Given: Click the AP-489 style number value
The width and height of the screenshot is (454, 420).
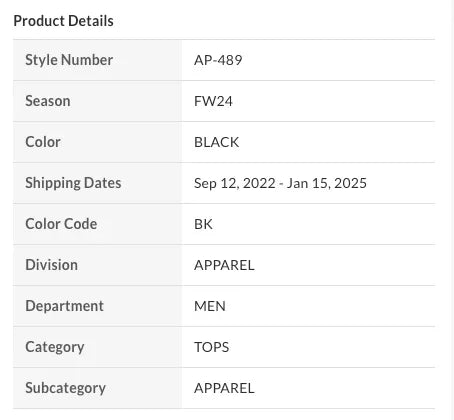Looking at the screenshot, I should [218, 60].
